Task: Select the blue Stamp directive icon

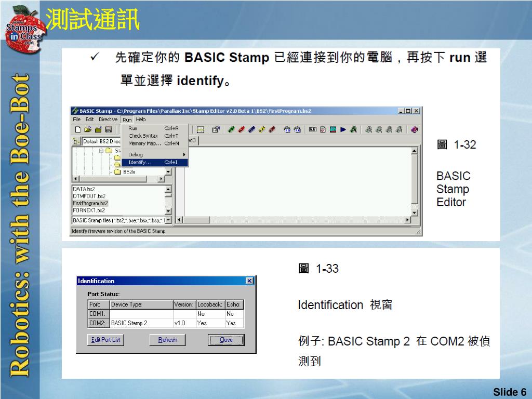Action: click(252, 129)
